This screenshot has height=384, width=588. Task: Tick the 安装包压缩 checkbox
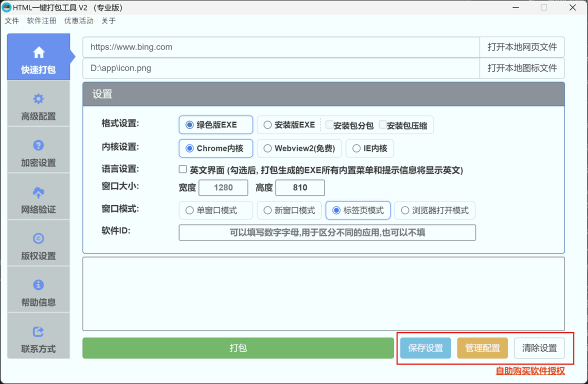[383, 124]
